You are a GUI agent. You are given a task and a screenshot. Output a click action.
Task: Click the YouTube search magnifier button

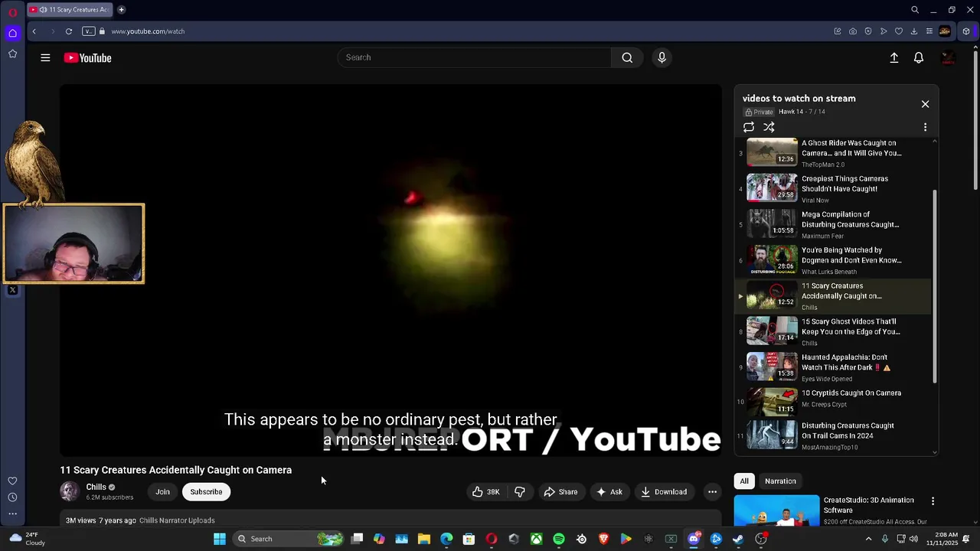(x=627, y=57)
